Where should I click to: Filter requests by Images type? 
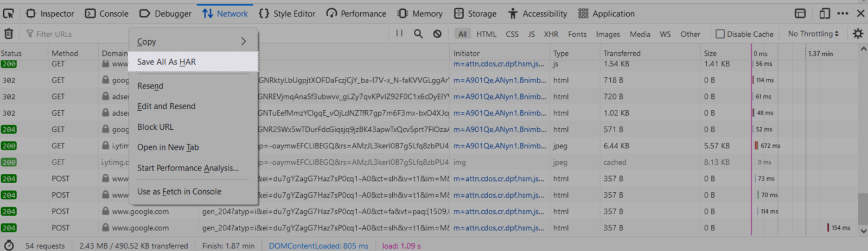pos(608,34)
